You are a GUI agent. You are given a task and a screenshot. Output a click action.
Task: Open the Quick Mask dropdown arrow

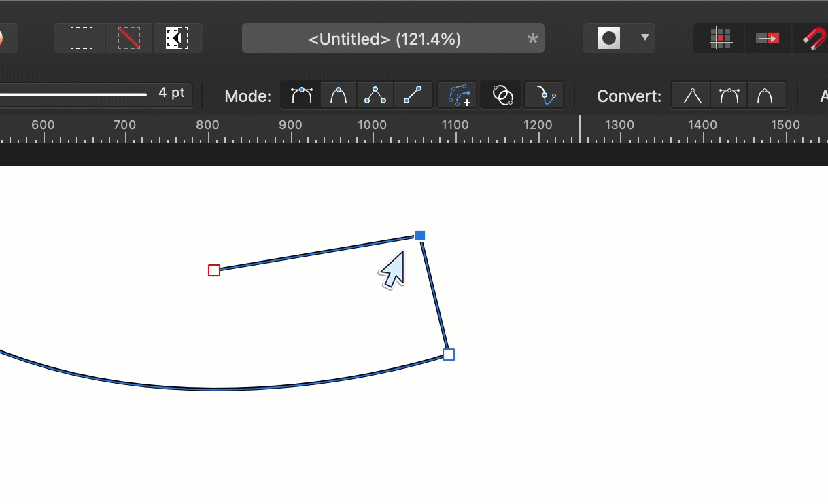click(645, 38)
